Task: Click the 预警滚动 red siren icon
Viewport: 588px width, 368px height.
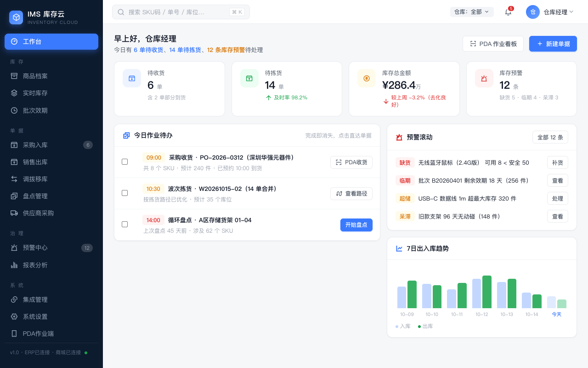Action: pos(399,137)
